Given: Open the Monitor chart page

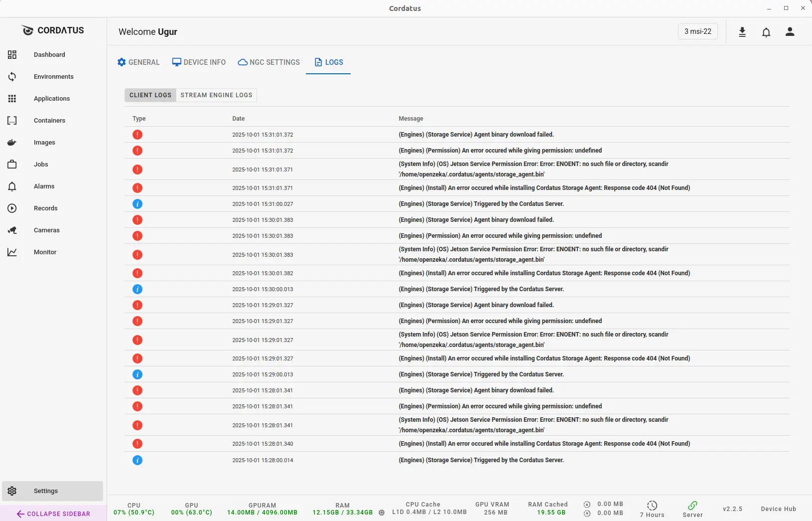Looking at the screenshot, I should [x=45, y=252].
